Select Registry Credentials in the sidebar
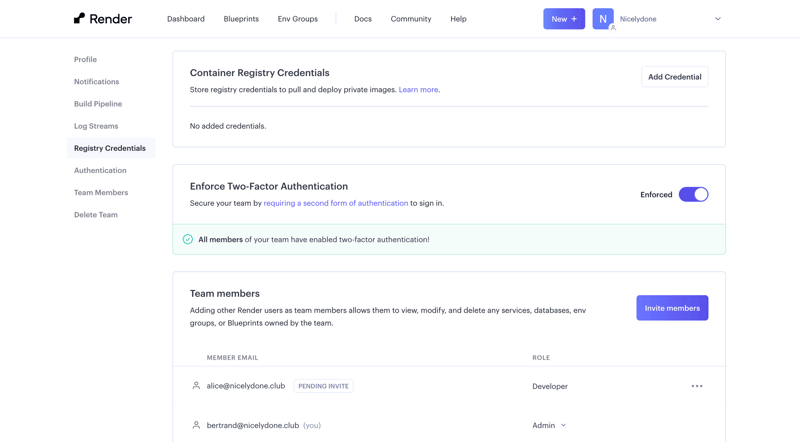 (x=111, y=148)
